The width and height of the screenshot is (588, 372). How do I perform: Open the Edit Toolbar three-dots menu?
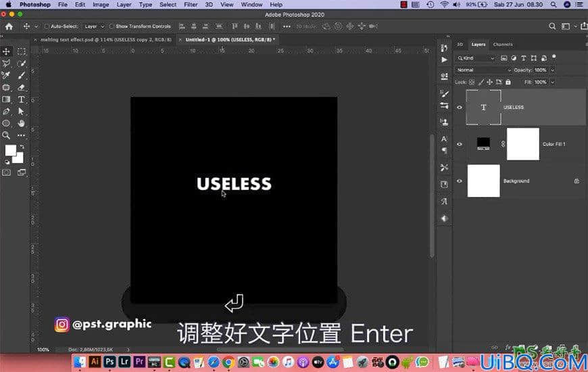22,135
